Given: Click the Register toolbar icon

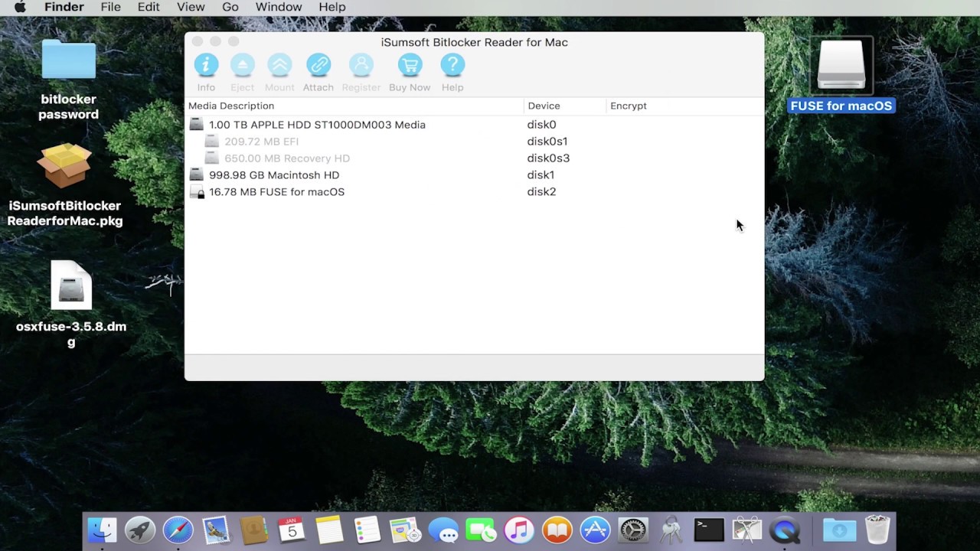Looking at the screenshot, I should click(x=361, y=66).
